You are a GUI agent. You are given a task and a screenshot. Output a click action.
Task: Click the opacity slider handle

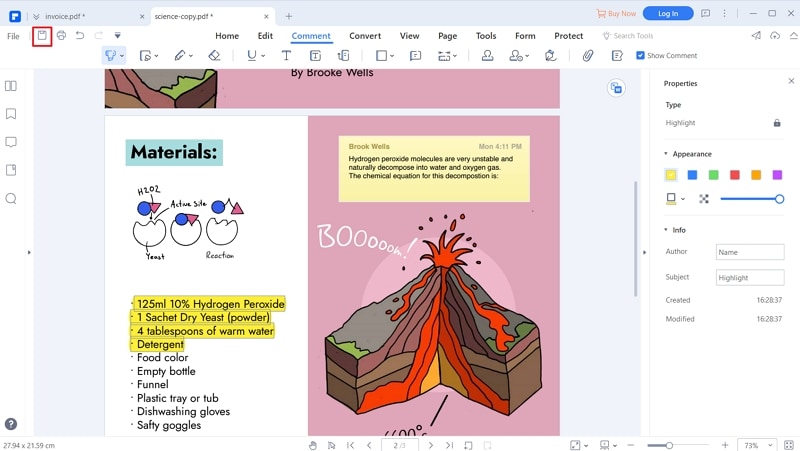(x=779, y=199)
